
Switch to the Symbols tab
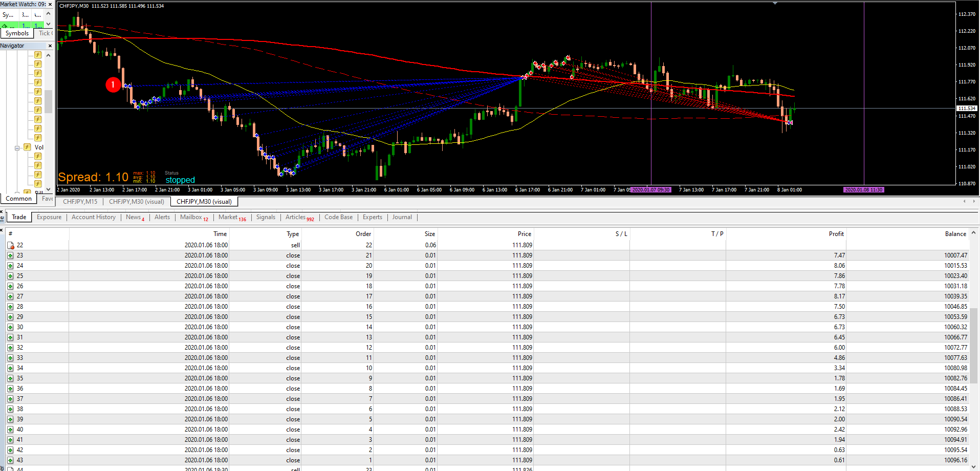pos(17,33)
